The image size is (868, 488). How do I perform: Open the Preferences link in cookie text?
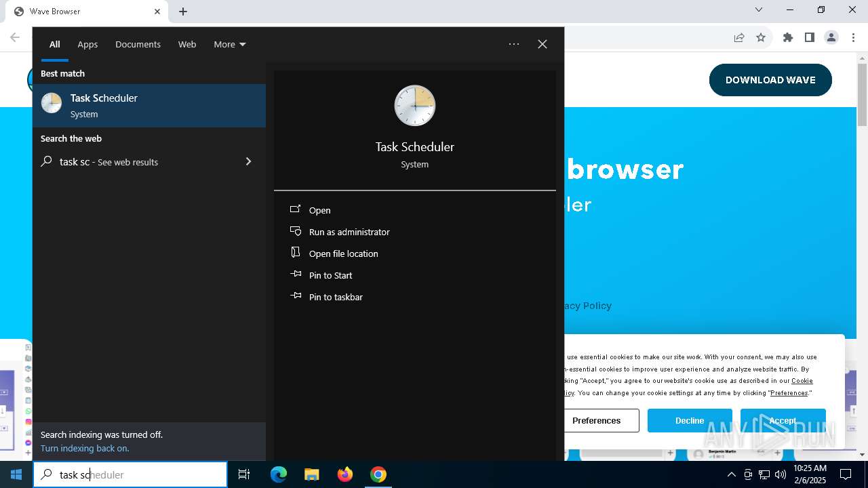tap(789, 392)
